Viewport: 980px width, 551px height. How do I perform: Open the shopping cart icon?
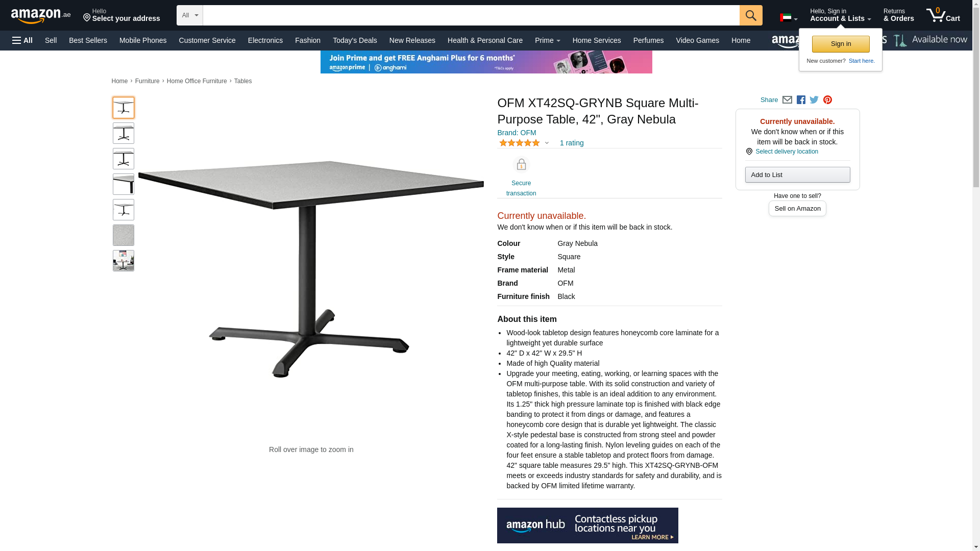coord(943,15)
